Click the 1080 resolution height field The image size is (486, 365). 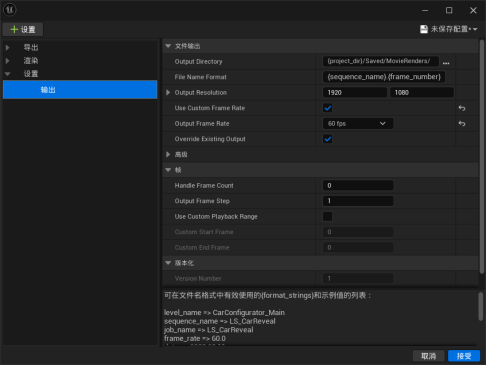pos(422,92)
